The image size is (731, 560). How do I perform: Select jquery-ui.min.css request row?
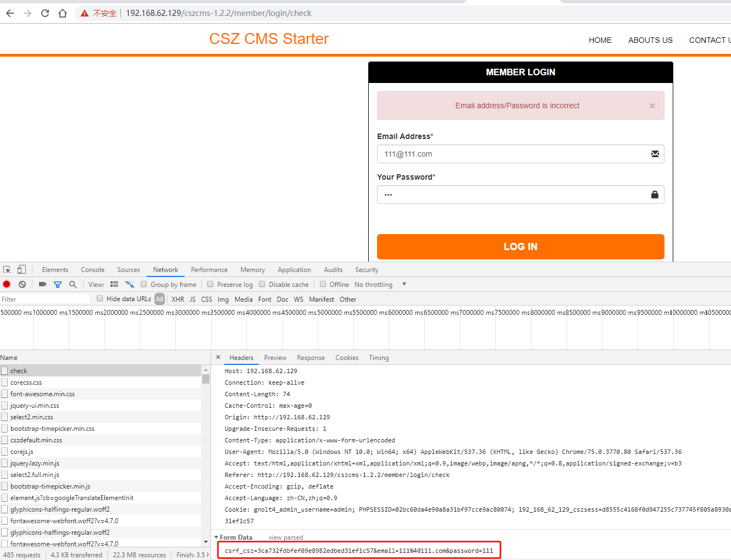click(x=101, y=406)
